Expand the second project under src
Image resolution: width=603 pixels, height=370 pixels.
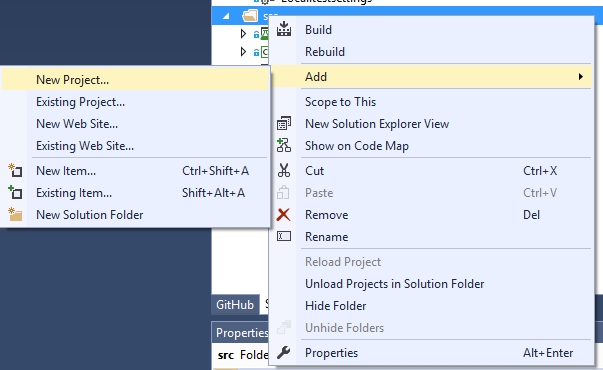243,52
